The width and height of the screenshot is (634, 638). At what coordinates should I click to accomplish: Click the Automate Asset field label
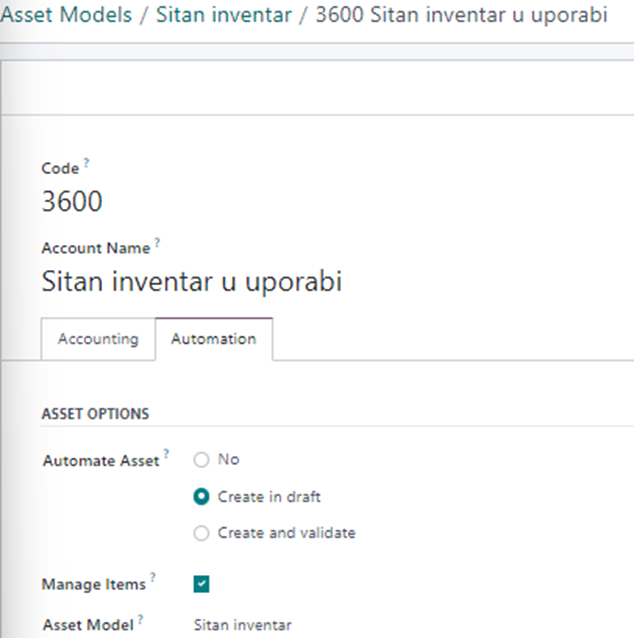coord(101,461)
